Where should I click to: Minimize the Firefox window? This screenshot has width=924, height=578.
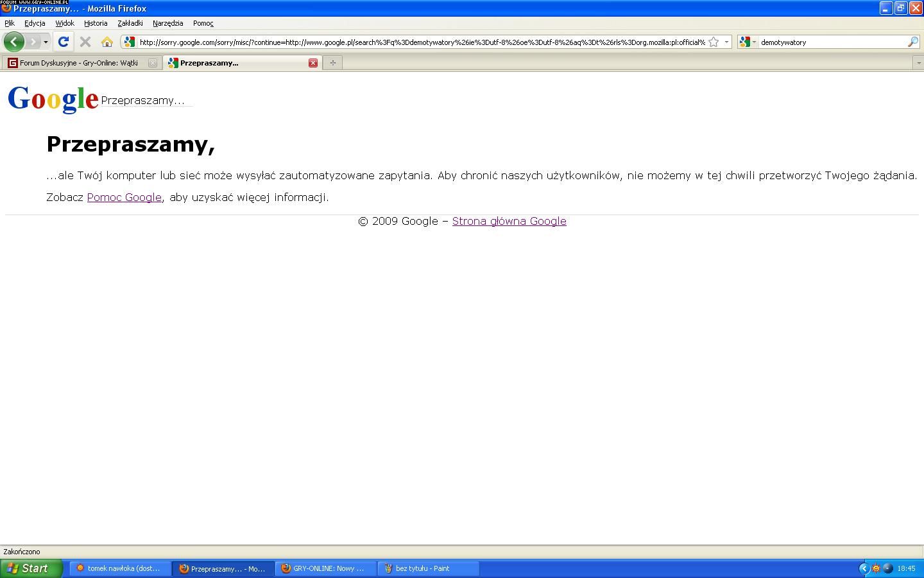pyautogui.click(x=886, y=8)
